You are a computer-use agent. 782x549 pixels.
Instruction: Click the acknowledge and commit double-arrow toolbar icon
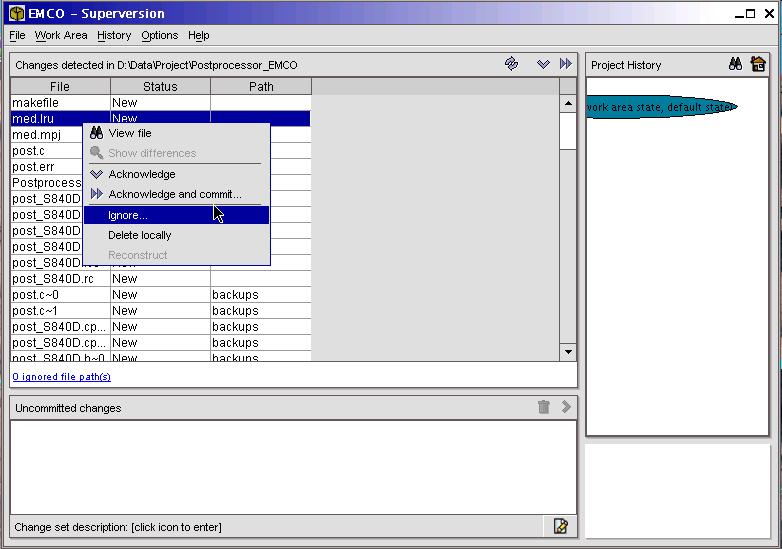pos(566,64)
